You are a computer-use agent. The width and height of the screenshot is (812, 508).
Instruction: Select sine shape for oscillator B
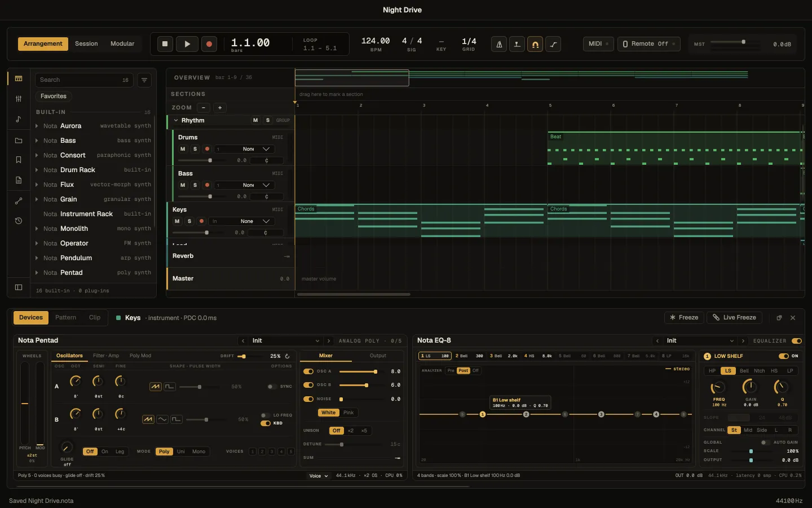tap(162, 419)
